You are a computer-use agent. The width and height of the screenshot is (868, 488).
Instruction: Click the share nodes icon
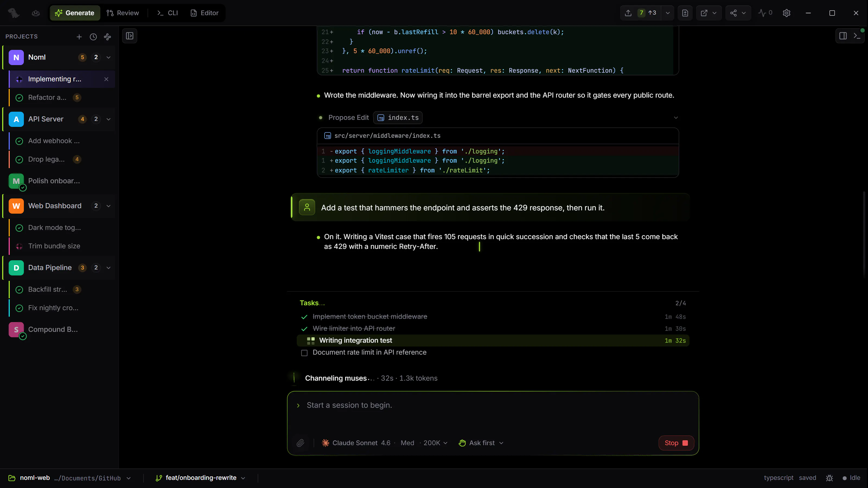pyautogui.click(x=733, y=13)
